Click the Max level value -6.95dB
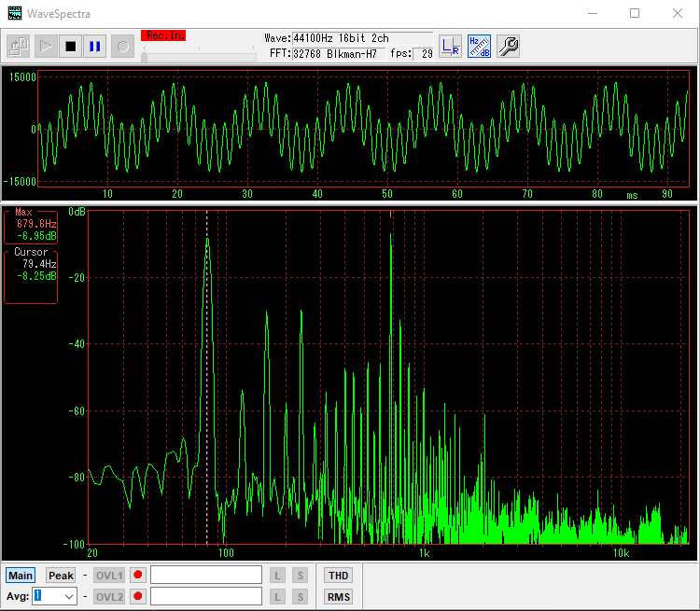This screenshot has width=700, height=611. point(36,236)
